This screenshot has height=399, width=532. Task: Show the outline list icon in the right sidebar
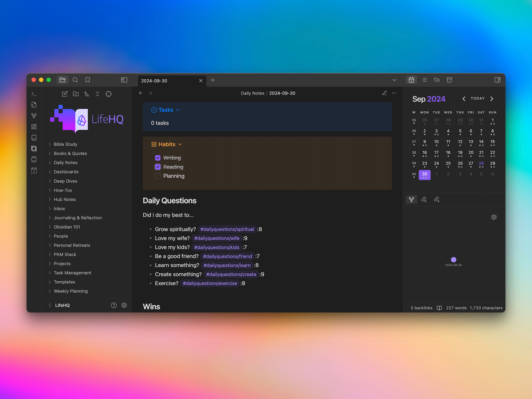[x=424, y=80]
